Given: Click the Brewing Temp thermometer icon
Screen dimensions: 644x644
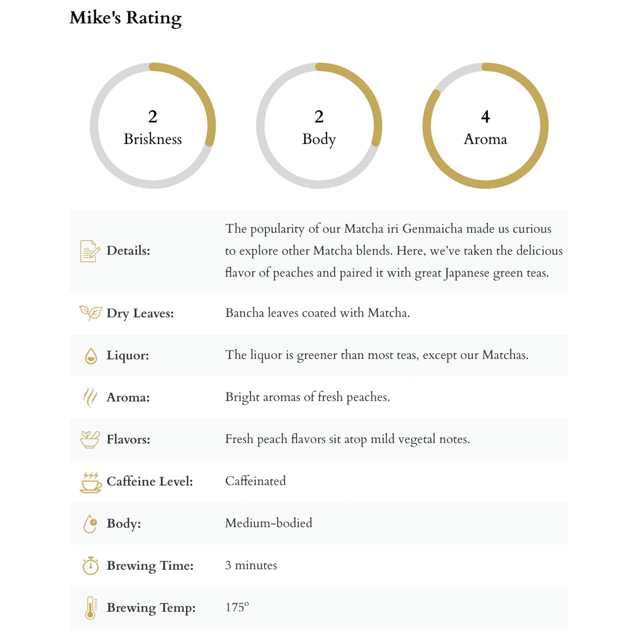Looking at the screenshot, I should (x=91, y=608).
